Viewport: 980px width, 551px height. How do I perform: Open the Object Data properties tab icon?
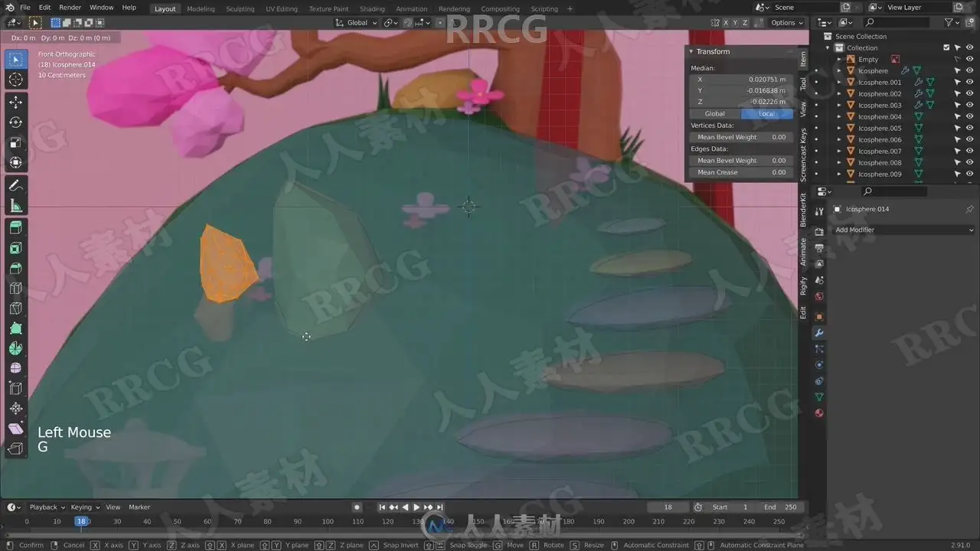click(x=818, y=397)
